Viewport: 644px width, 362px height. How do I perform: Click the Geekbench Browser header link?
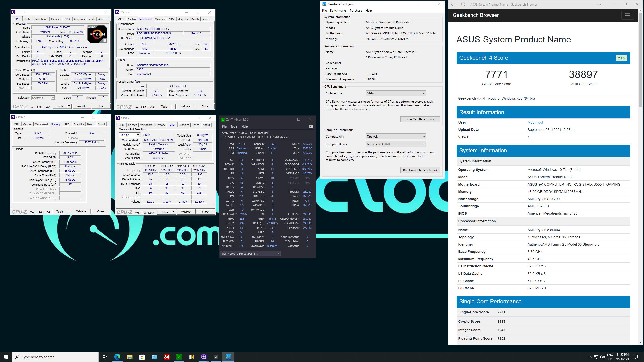[x=475, y=15]
